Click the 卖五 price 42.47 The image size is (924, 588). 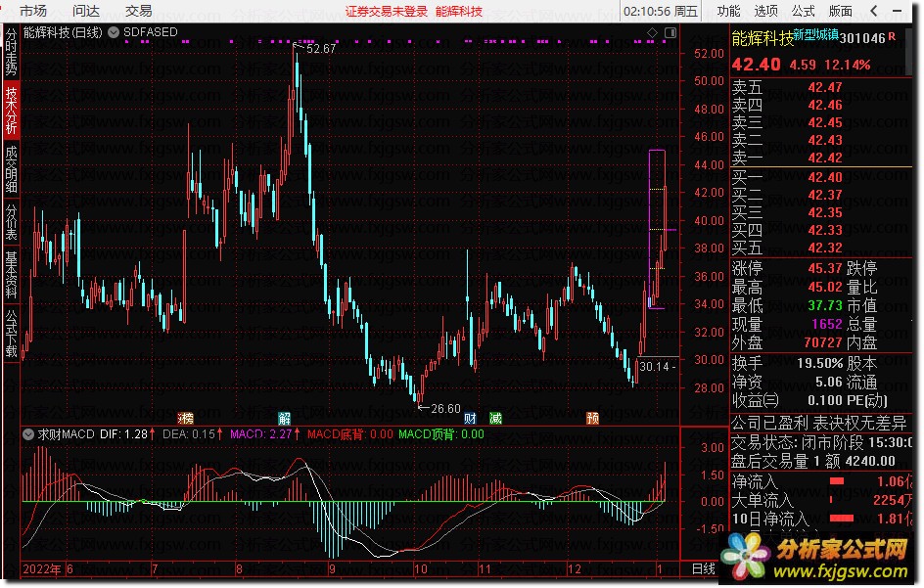(x=825, y=88)
